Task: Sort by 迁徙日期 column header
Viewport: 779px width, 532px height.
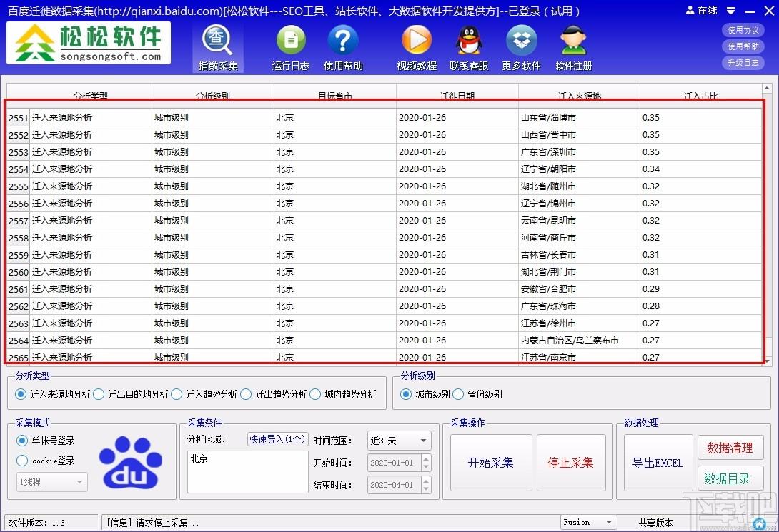Action: [457, 95]
